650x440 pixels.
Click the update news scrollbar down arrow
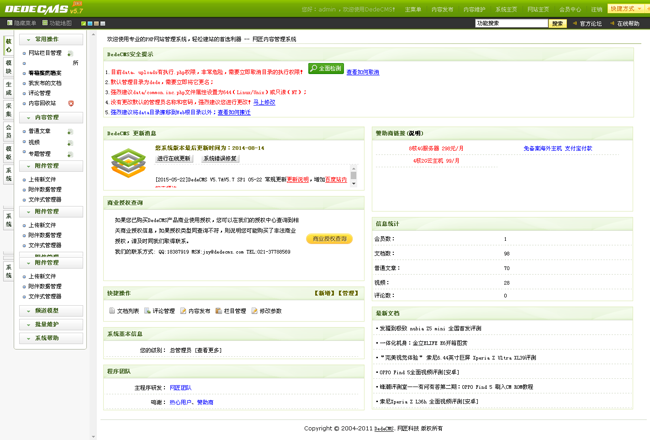(x=354, y=183)
